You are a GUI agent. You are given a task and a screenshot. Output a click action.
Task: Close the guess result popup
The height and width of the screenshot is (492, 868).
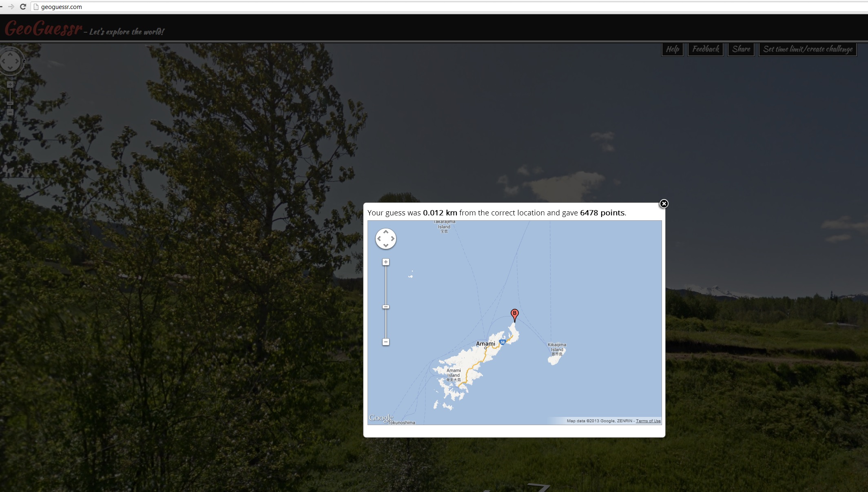664,204
